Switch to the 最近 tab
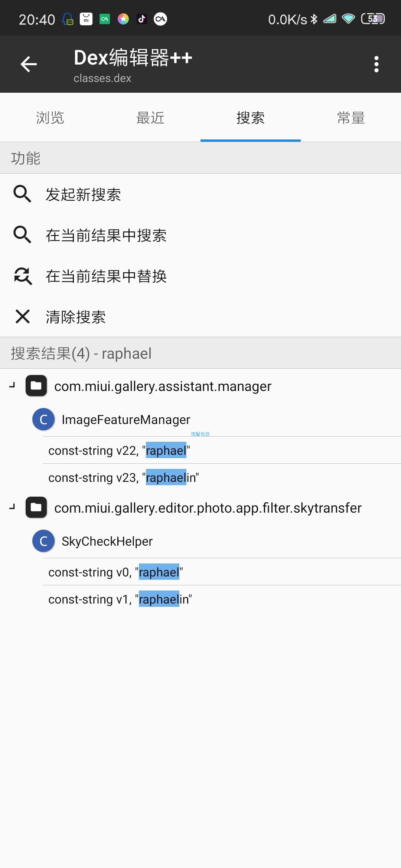401x868 pixels. point(150,118)
